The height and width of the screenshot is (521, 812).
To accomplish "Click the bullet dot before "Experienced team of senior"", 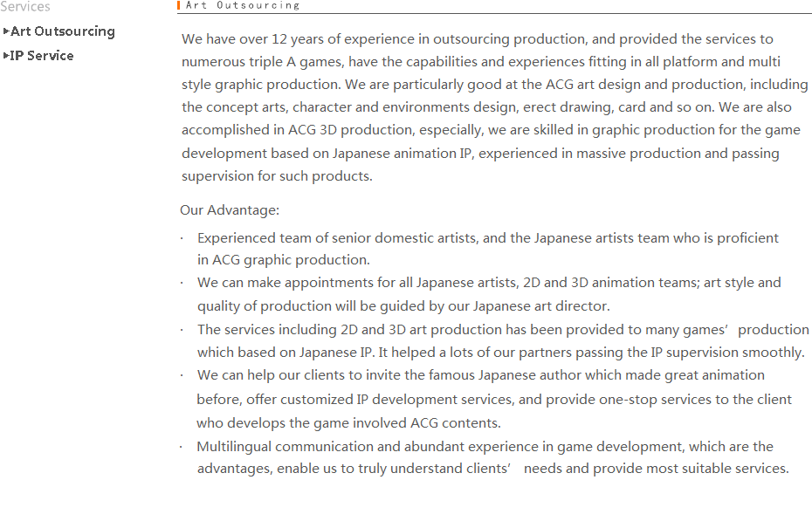I will (x=182, y=238).
